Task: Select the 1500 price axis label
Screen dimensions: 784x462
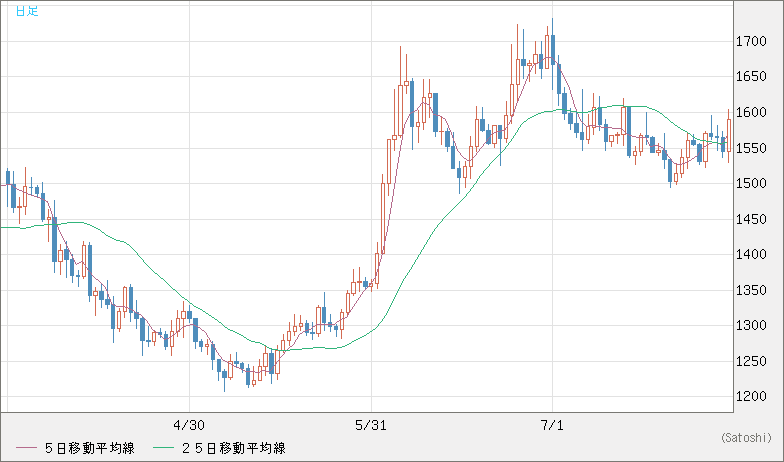Action: [x=751, y=184]
